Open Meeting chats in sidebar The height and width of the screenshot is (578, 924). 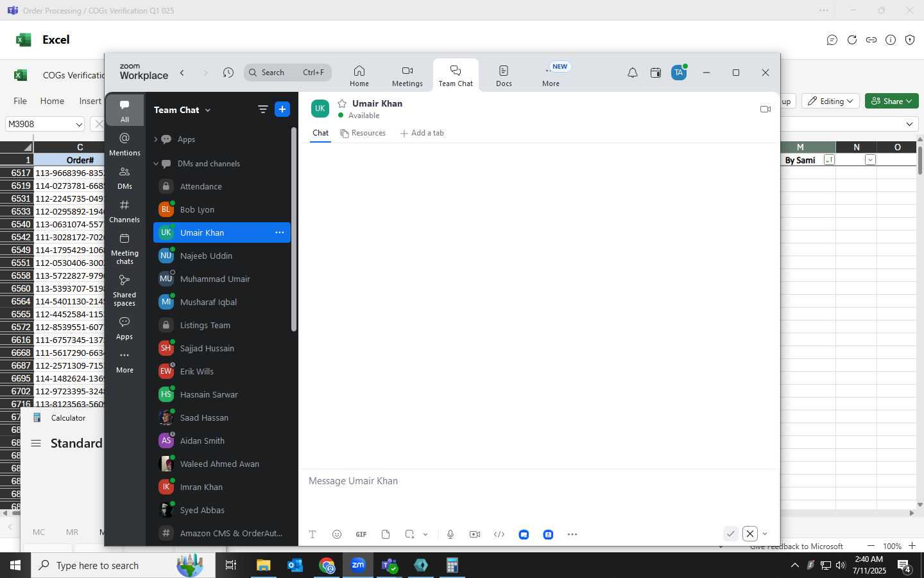coord(124,249)
